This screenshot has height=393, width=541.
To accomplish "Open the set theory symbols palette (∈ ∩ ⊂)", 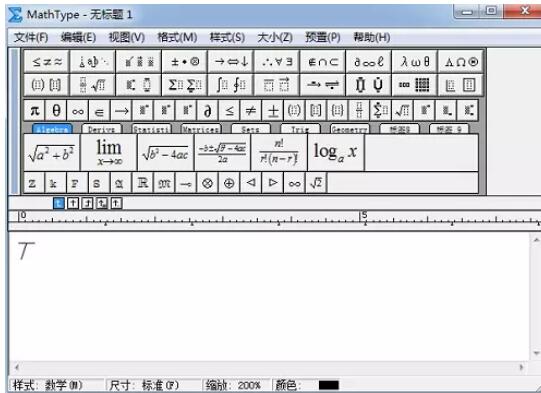I will (323, 61).
